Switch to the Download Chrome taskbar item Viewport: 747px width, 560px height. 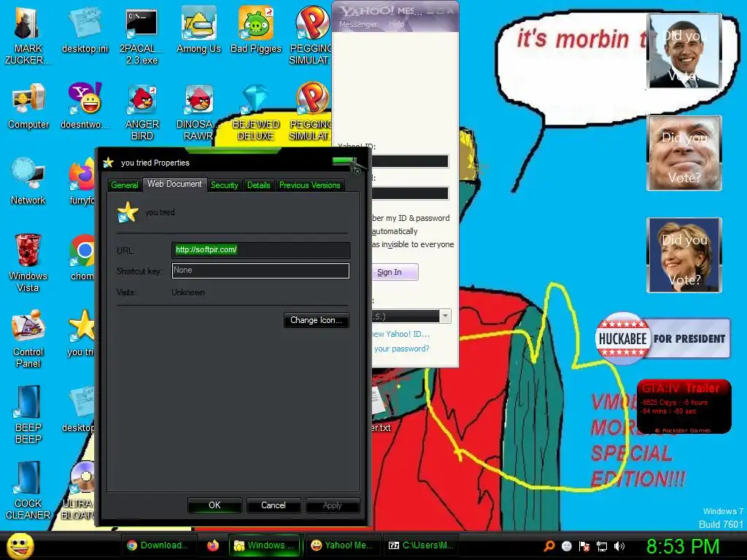click(158, 545)
